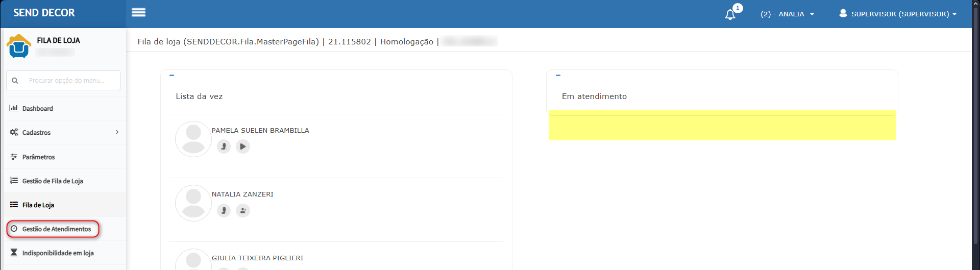Click the Fila de Loja house logo
Screen dimensions: 980x270
click(x=19, y=46)
